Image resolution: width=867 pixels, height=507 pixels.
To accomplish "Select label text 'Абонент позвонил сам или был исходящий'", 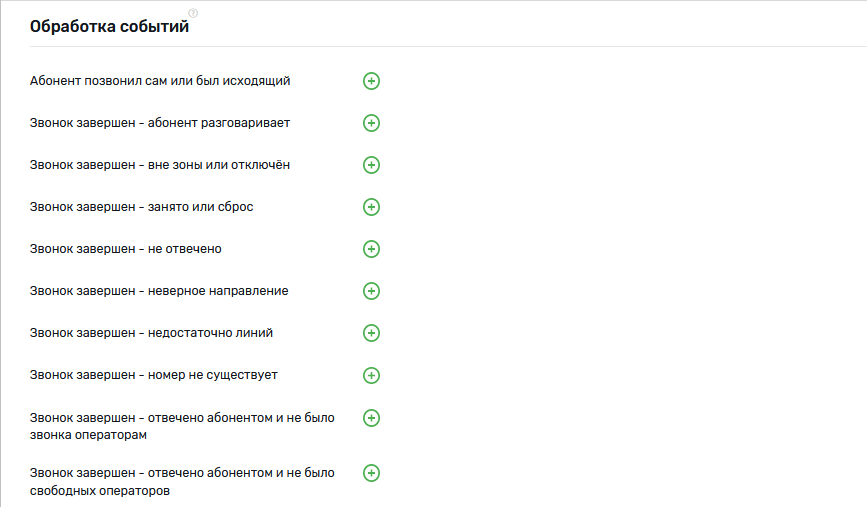I will [x=160, y=80].
